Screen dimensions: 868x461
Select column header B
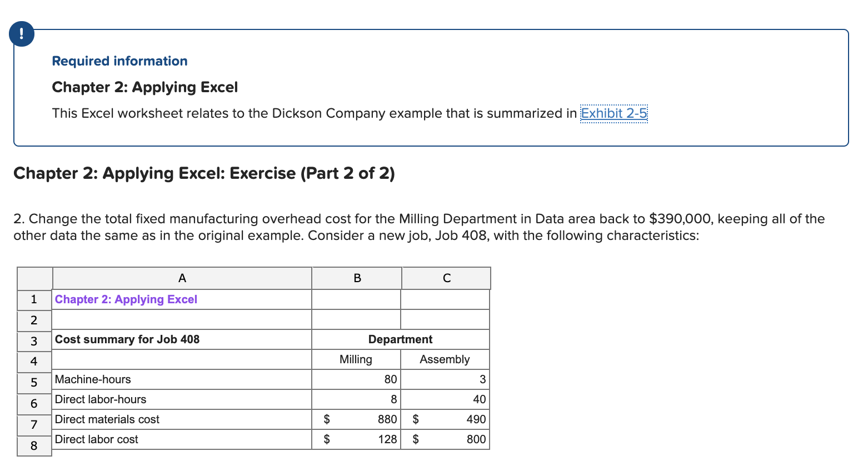(x=356, y=278)
